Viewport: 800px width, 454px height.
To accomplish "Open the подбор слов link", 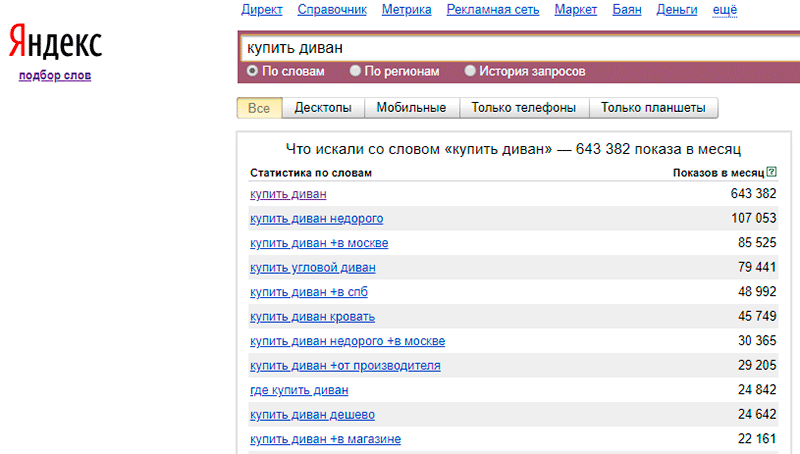I will tap(55, 75).
